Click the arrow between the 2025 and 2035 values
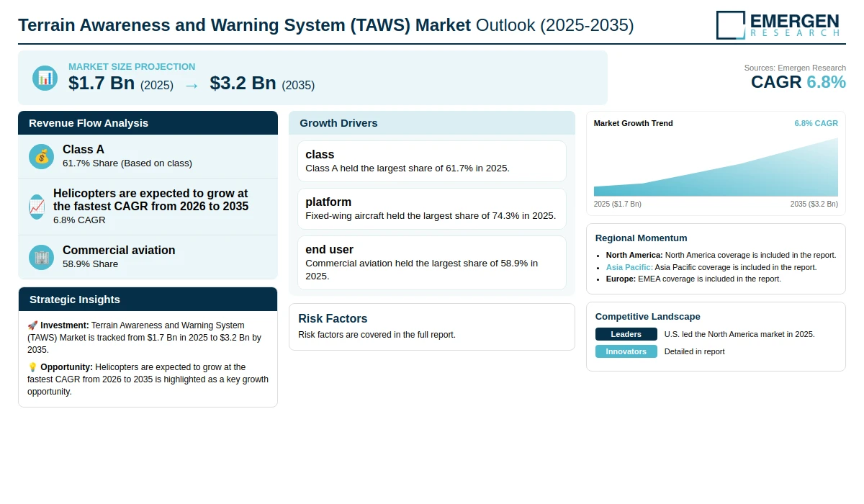Image resolution: width=864 pixels, height=504 pixels. [192, 85]
